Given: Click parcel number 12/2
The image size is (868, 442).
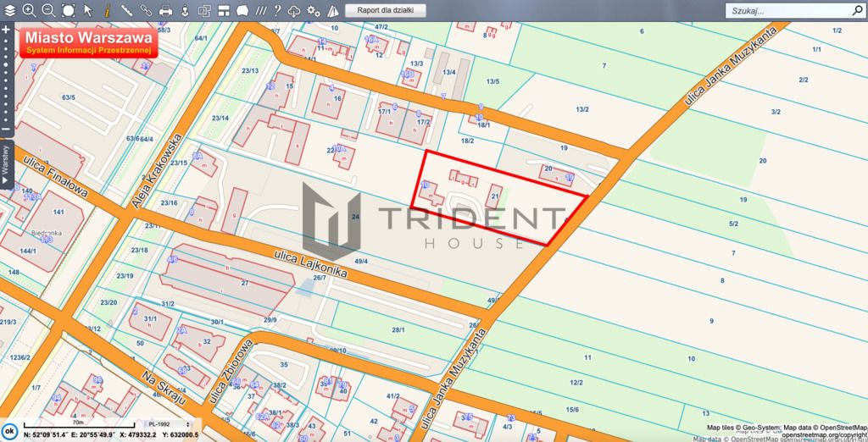Looking at the screenshot, I should (x=576, y=382).
